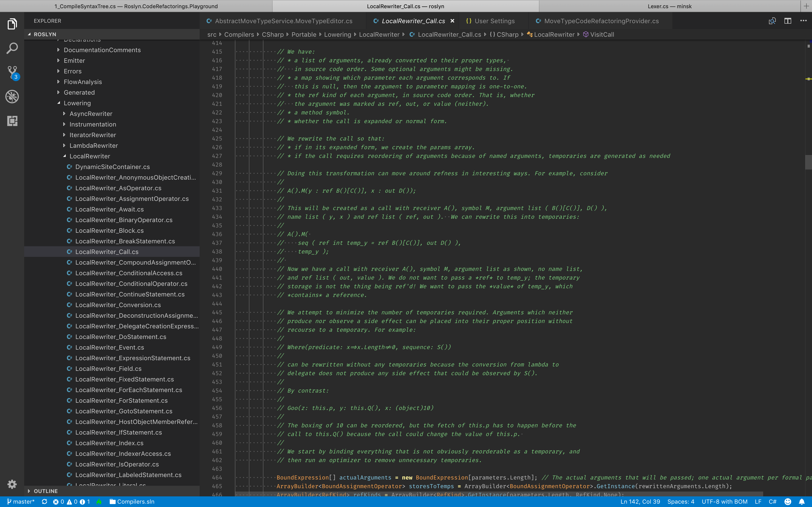Click the split editor icon

coord(788,21)
